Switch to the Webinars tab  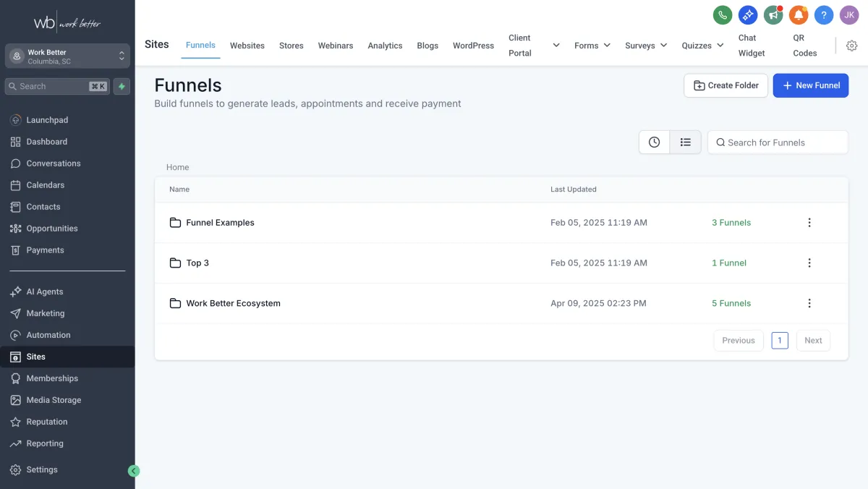point(336,46)
